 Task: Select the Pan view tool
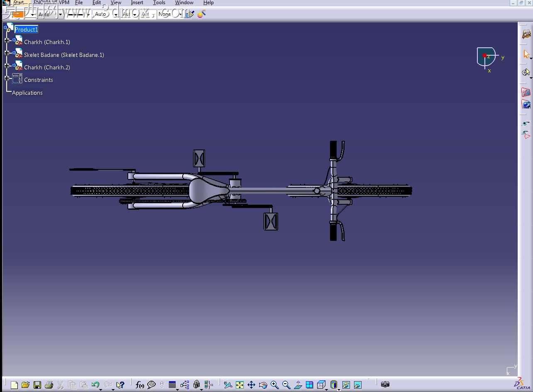coord(251,385)
